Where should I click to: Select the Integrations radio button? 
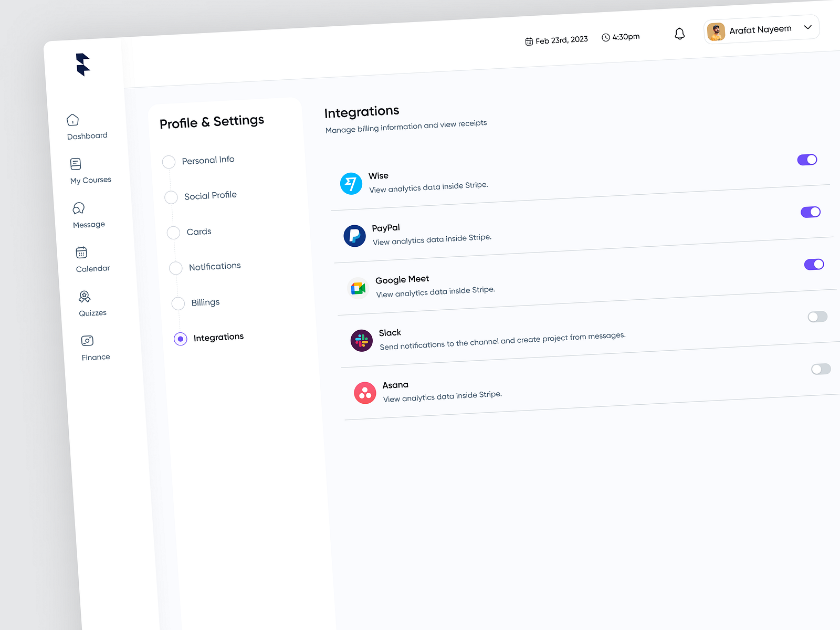click(180, 339)
